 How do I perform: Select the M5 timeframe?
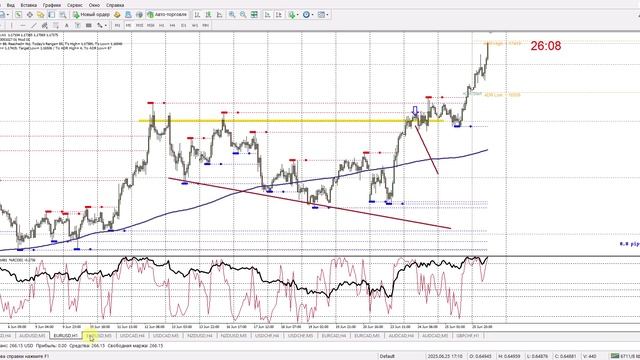[x=128, y=25]
